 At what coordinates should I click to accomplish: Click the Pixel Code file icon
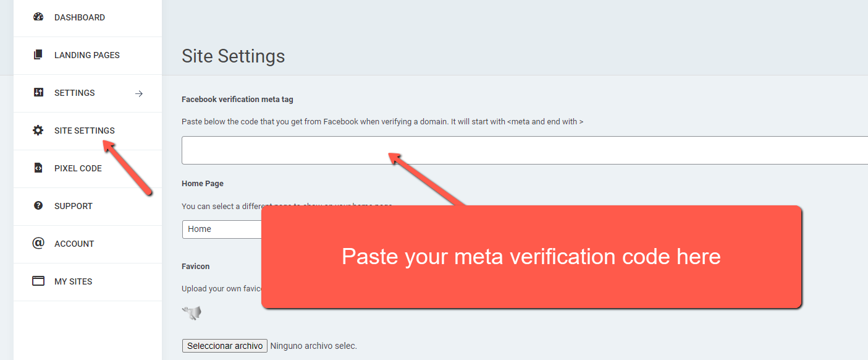coord(38,168)
